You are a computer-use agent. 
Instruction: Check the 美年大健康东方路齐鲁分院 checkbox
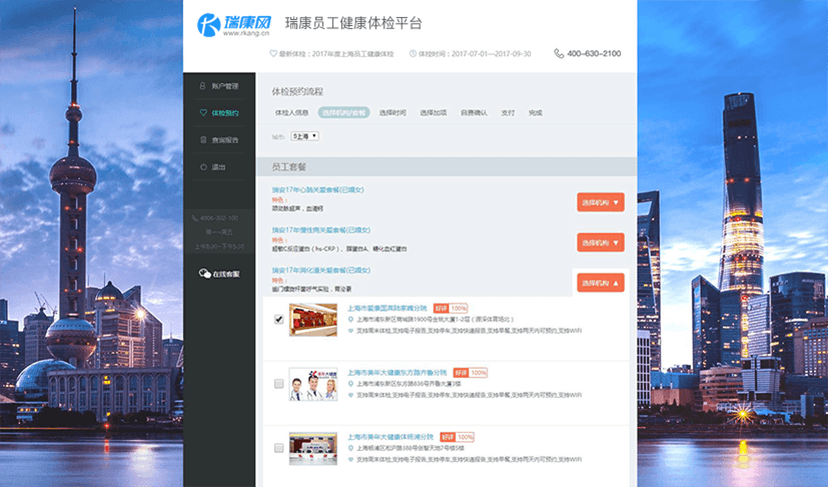279,383
